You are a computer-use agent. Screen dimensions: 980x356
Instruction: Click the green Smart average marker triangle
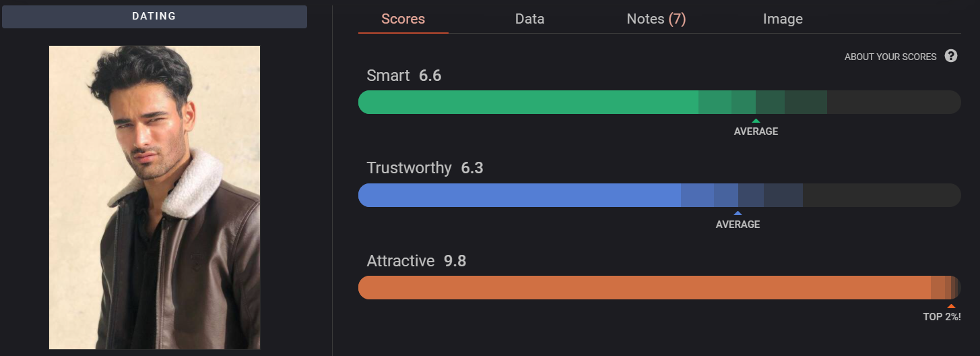point(756,121)
